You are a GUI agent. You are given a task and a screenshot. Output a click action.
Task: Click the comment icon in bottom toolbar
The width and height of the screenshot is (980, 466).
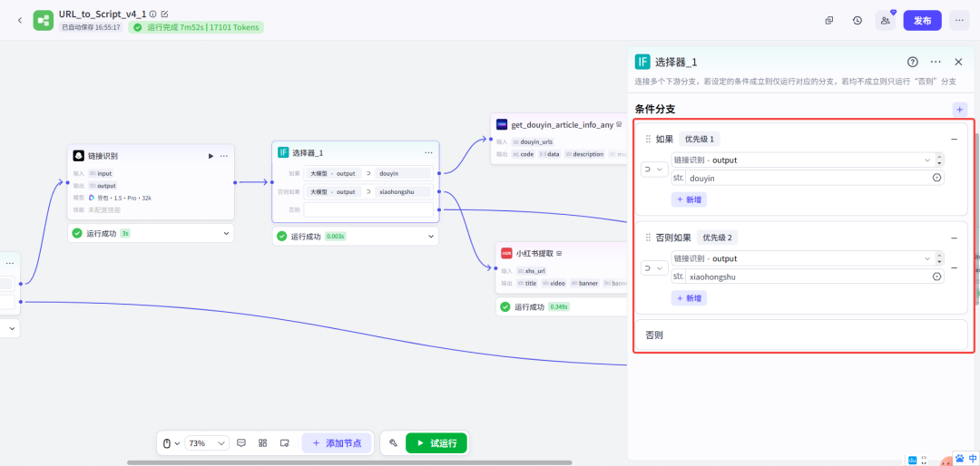241,443
